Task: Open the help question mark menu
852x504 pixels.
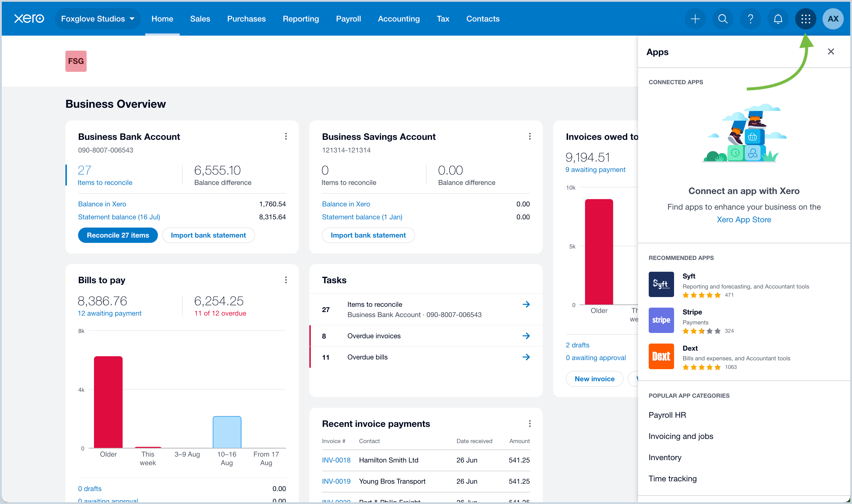Action: [750, 19]
